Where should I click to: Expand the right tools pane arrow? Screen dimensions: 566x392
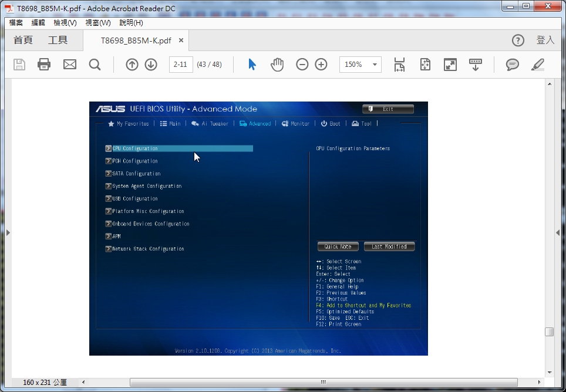(558, 232)
